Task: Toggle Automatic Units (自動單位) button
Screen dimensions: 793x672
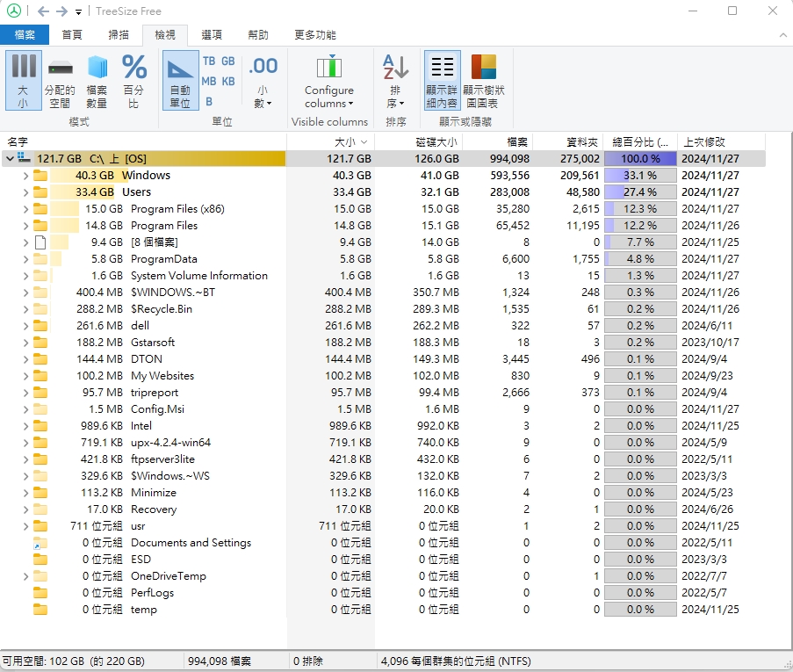Action: 180,80
